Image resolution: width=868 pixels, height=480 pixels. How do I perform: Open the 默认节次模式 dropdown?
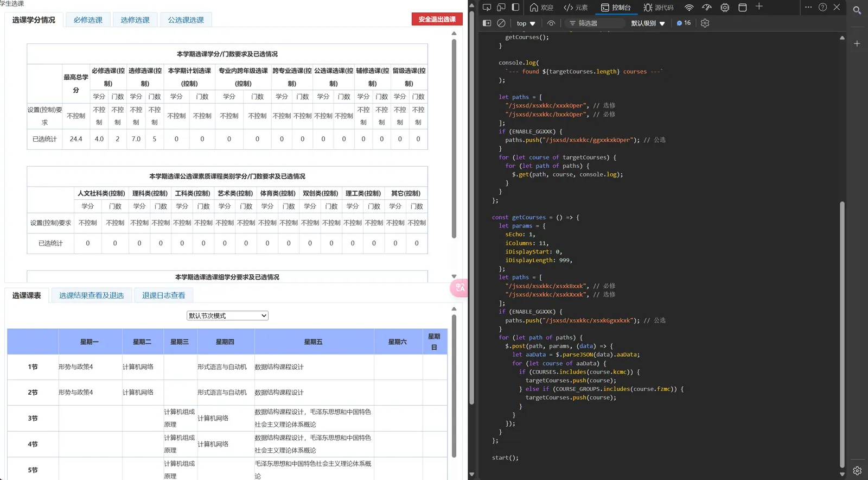227,316
